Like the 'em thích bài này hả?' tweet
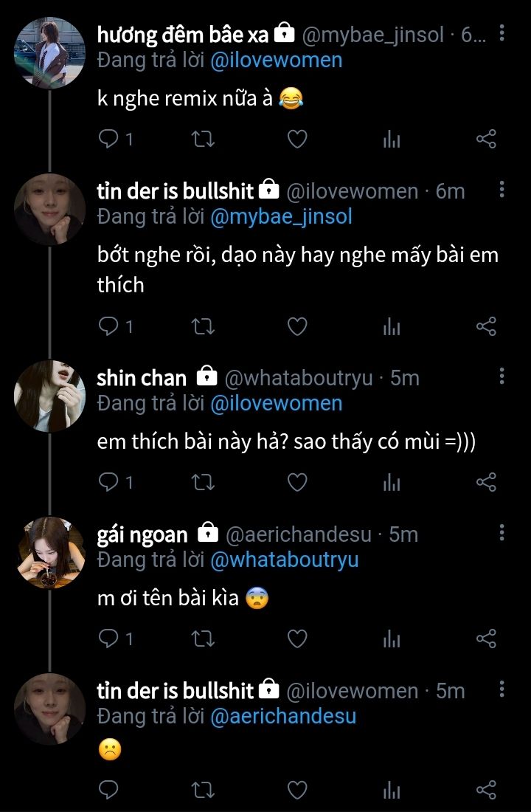This screenshot has height=812, width=531. 296,483
